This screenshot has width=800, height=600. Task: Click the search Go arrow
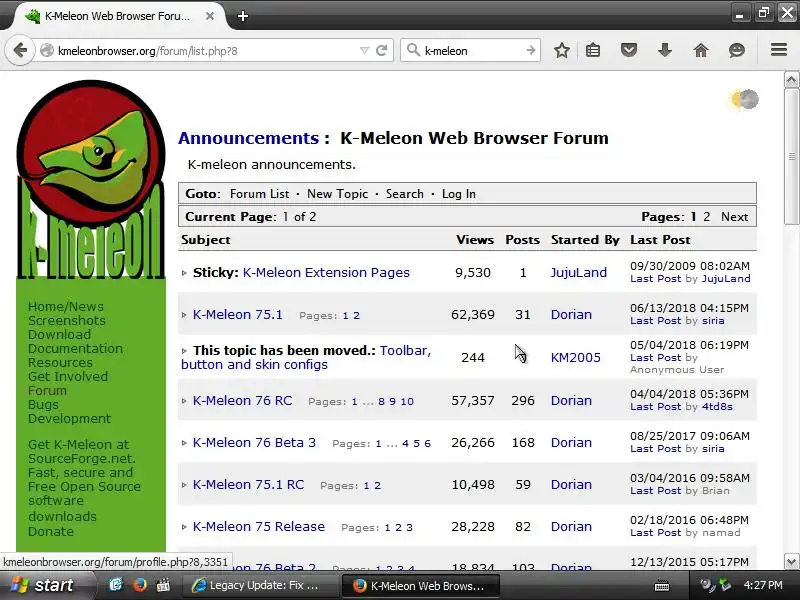531,50
